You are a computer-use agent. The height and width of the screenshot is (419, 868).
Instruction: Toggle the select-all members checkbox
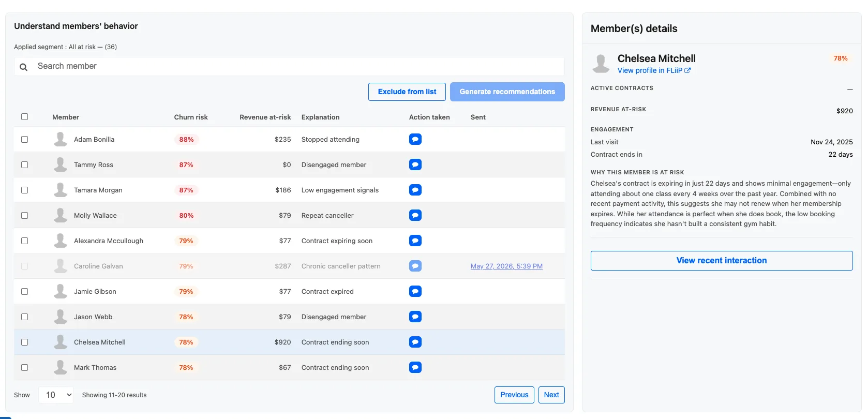(x=24, y=117)
